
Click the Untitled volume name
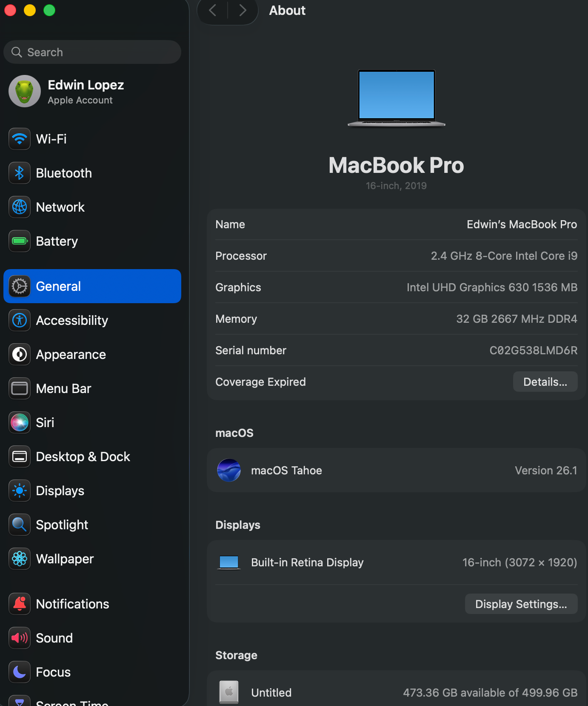coord(271,693)
